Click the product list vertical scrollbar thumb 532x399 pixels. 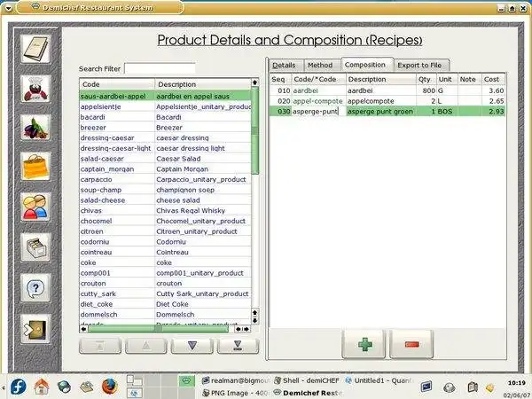coord(255,130)
